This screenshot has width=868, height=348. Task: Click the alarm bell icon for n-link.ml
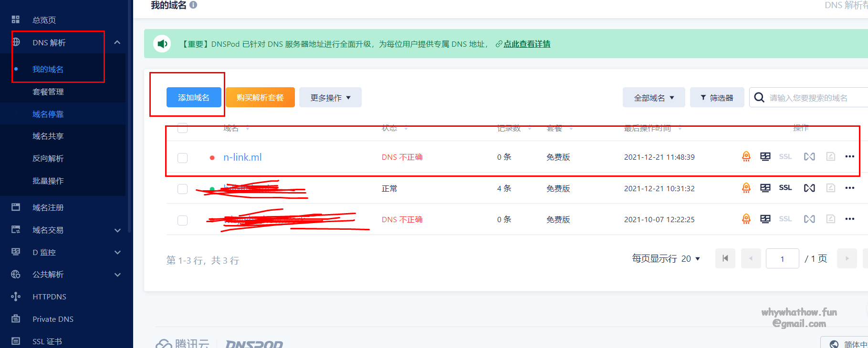(746, 156)
